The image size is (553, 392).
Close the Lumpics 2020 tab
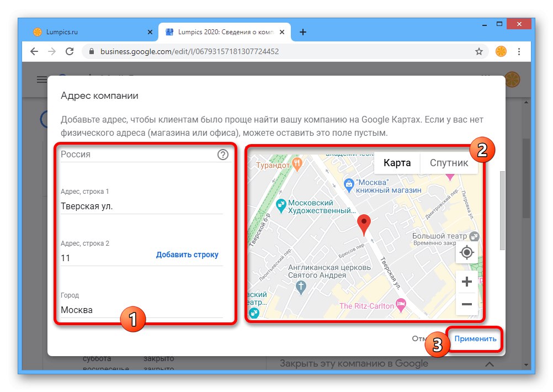coord(282,32)
